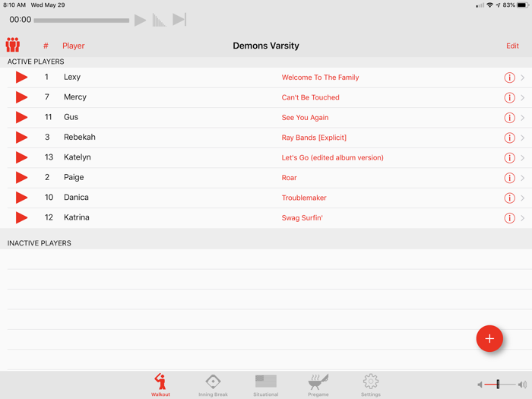The height and width of the screenshot is (399, 532).
Task: Open info for Troublemaker song
Action: tap(509, 198)
